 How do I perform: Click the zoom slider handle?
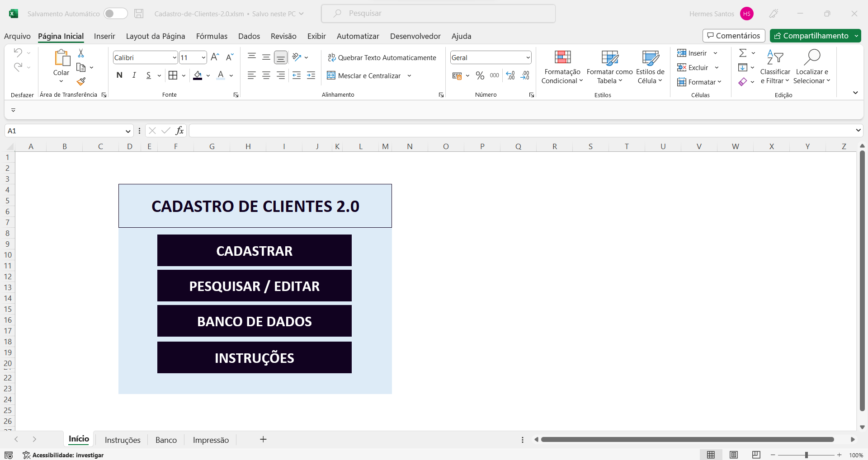tap(807, 455)
